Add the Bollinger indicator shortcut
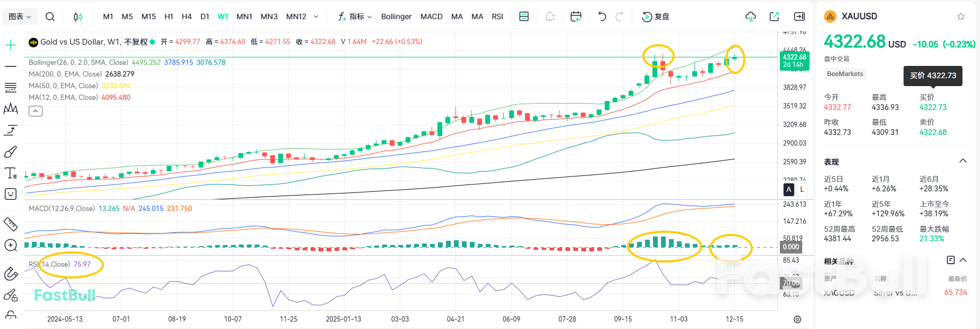This screenshot has width=980, height=329. 396,16
